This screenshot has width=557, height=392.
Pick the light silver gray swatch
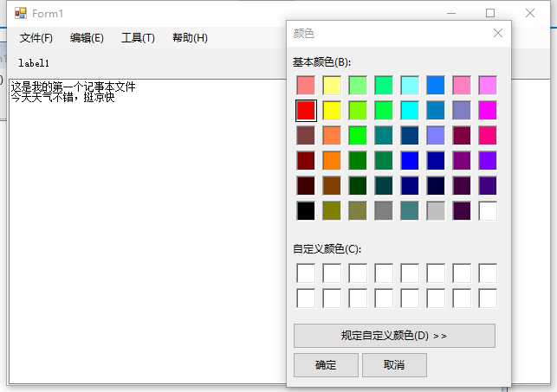[x=436, y=211]
